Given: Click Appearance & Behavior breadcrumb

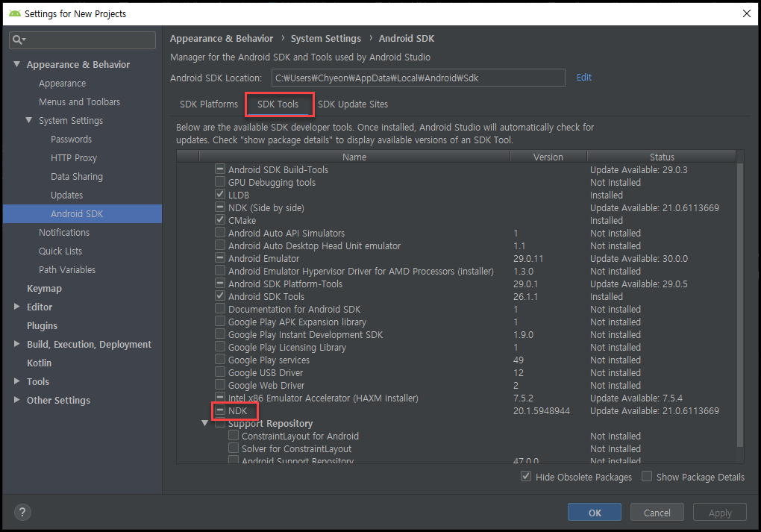Looking at the screenshot, I should point(222,38).
